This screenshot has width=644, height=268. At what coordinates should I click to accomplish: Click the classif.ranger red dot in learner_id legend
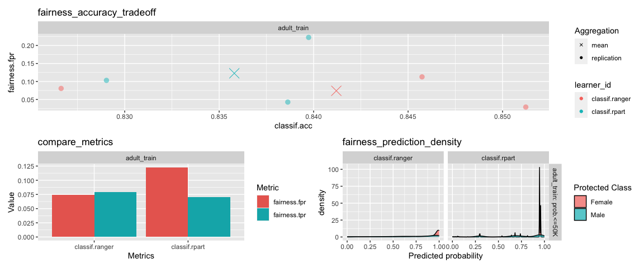[x=581, y=98]
